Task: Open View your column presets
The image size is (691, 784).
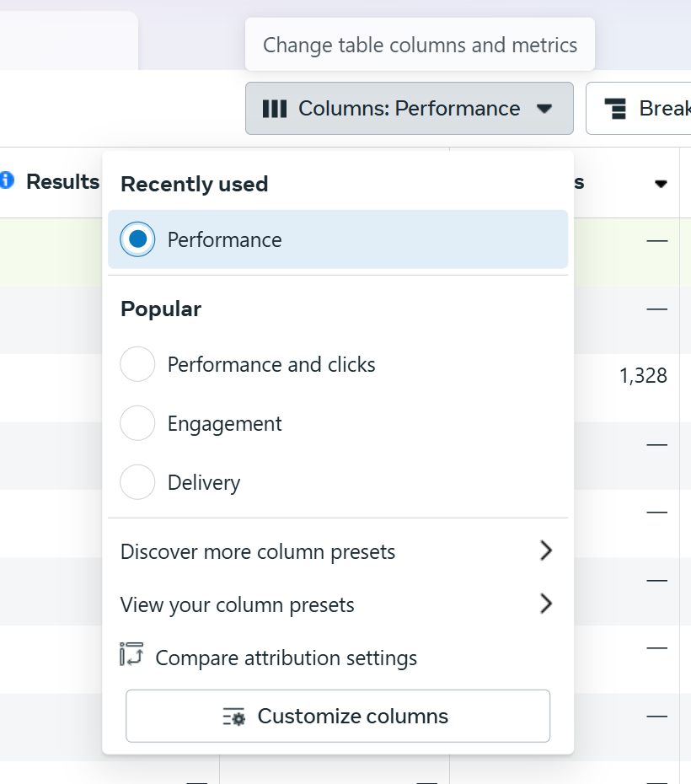Action: point(338,604)
